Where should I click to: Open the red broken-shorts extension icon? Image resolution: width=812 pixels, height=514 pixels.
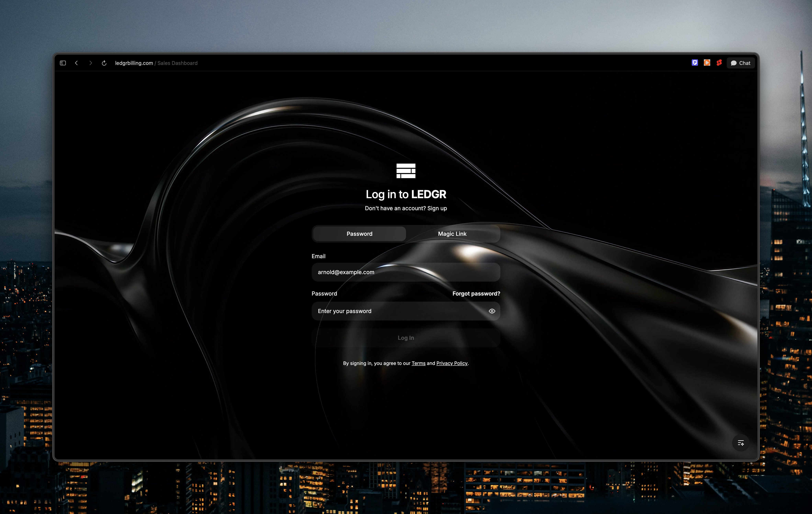[x=719, y=63]
